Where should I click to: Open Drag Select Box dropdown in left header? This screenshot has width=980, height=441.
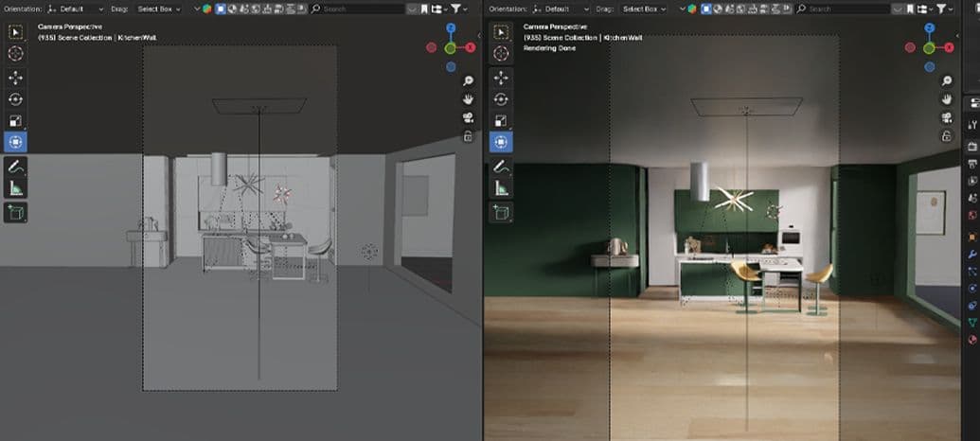(x=159, y=9)
